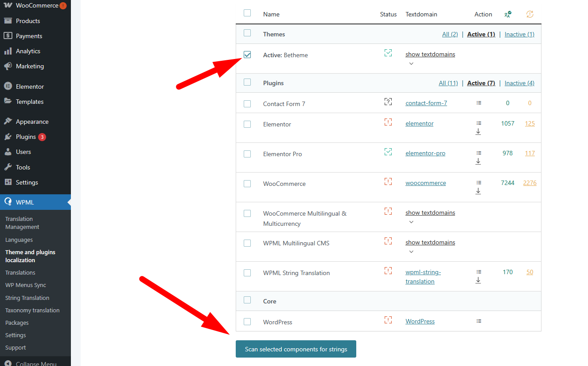This screenshot has height=366, width=588.
Task: Open WP Menus Sync submenu item
Action: point(26,285)
